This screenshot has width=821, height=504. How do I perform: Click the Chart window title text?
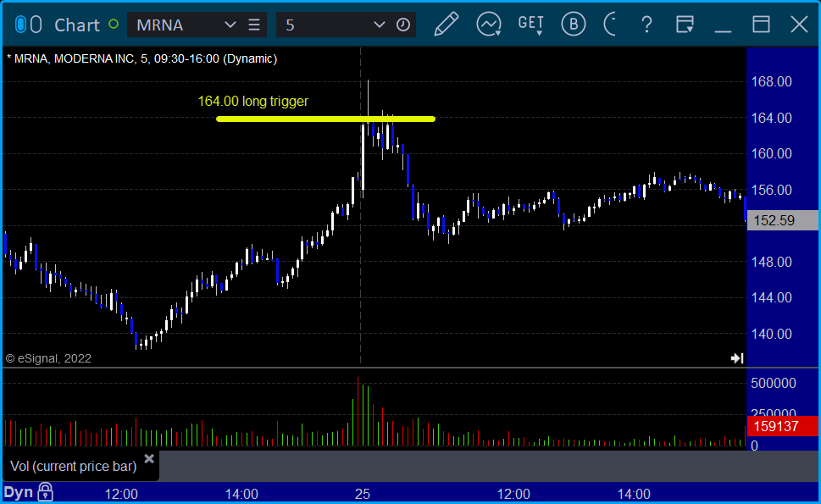coord(77,25)
